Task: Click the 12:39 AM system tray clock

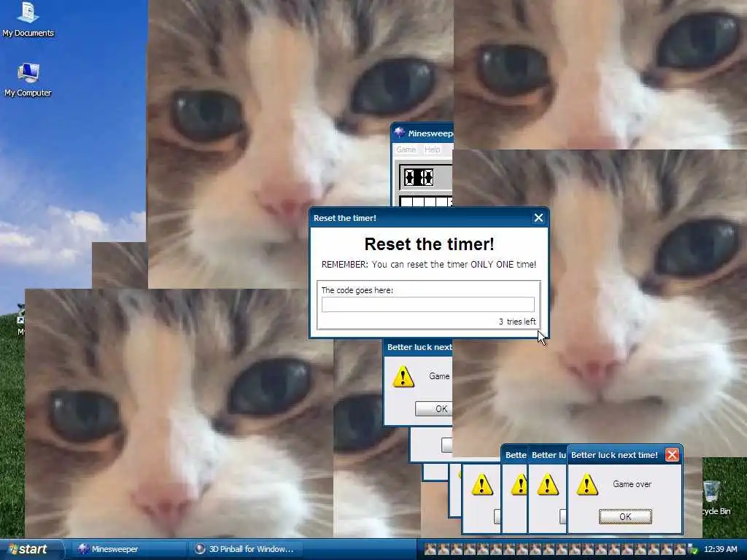Action: point(720,549)
